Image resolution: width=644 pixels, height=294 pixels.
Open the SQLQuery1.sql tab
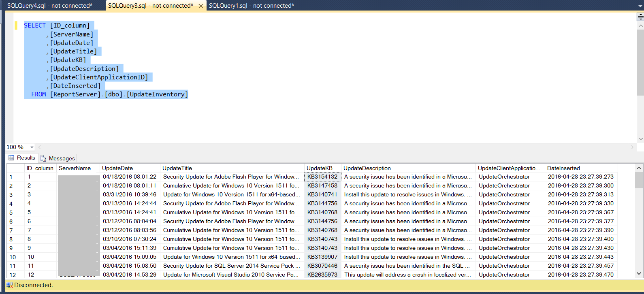(252, 6)
